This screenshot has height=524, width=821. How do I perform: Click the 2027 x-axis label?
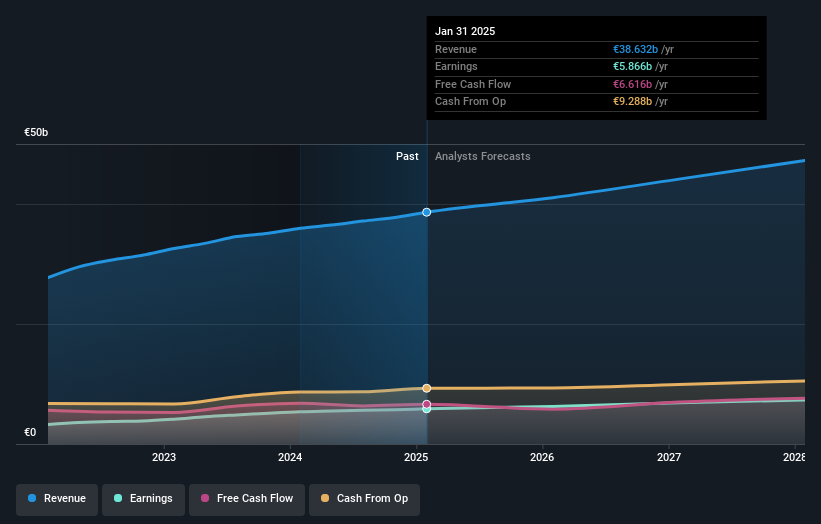pyautogui.click(x=669, y=457)
